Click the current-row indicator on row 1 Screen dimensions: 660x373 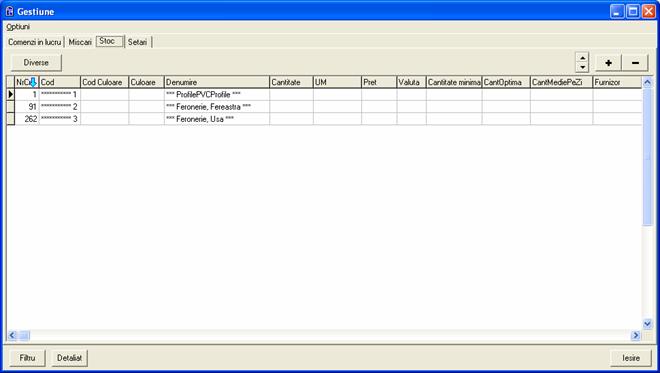[11, 94]
